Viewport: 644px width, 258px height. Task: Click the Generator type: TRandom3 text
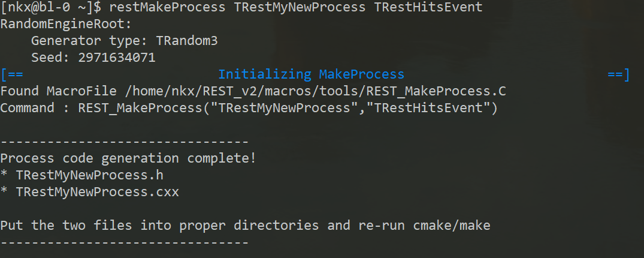(x=125, y=41)
